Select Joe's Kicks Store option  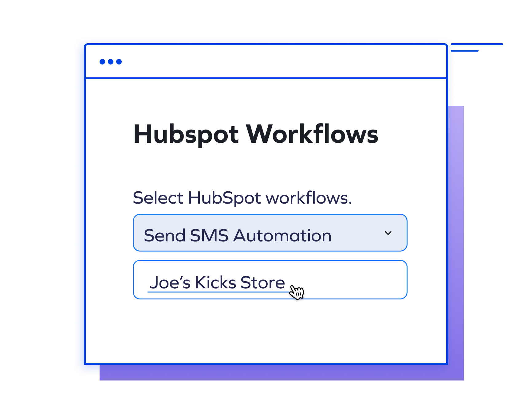pos(270,279)
